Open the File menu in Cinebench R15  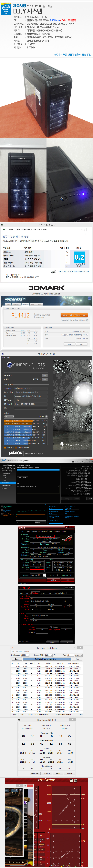click(3, 357)
